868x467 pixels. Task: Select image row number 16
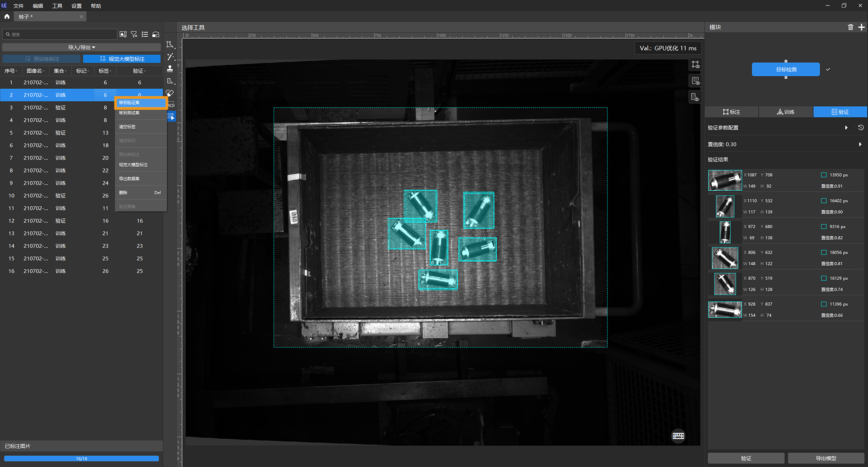click(81, 271)
